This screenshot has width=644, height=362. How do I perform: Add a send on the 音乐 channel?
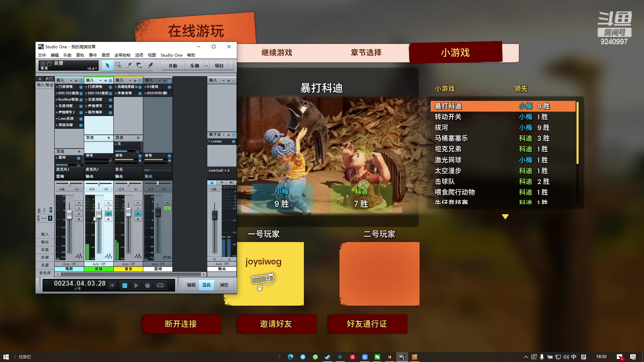tap(138, 138)
